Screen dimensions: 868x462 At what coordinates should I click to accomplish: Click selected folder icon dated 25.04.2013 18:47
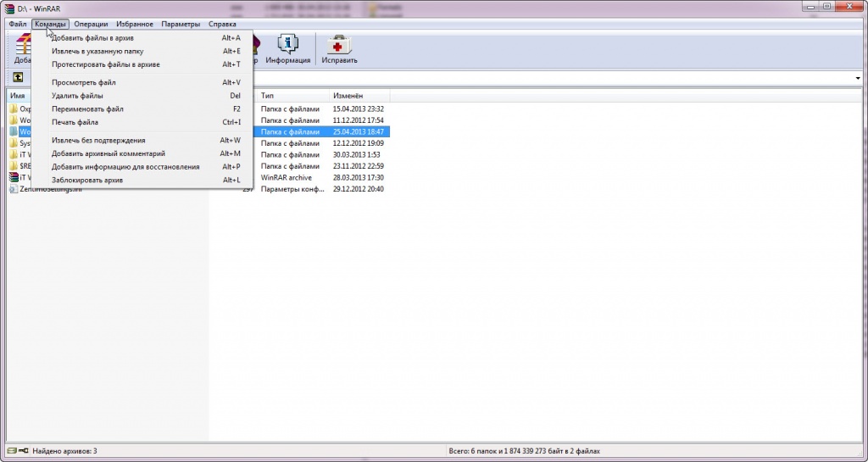tap(14, 131)
